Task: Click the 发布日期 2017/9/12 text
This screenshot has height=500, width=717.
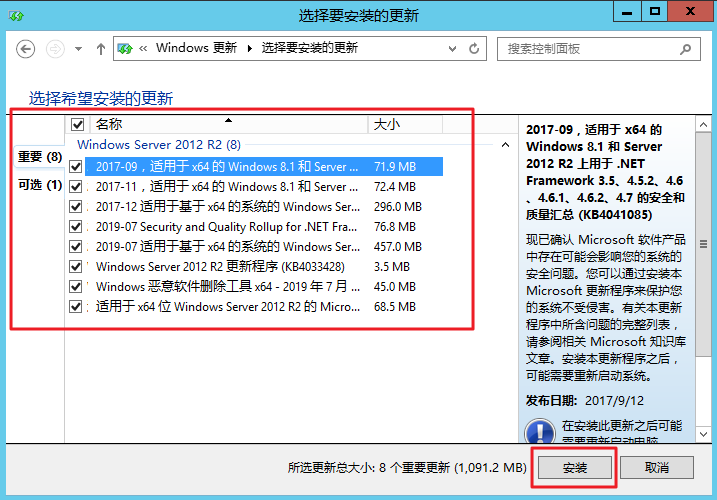Action: [x=585, y=401]
